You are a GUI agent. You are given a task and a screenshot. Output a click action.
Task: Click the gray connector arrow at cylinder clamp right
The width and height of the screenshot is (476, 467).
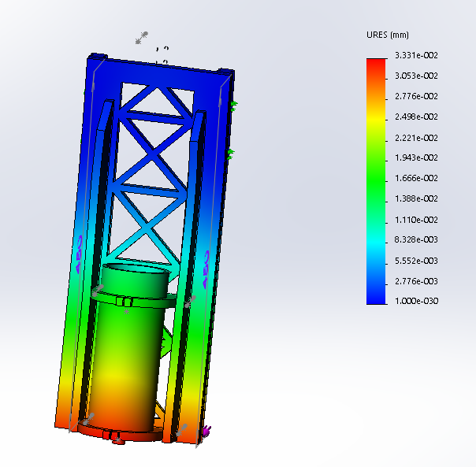(x=188, y=300)
